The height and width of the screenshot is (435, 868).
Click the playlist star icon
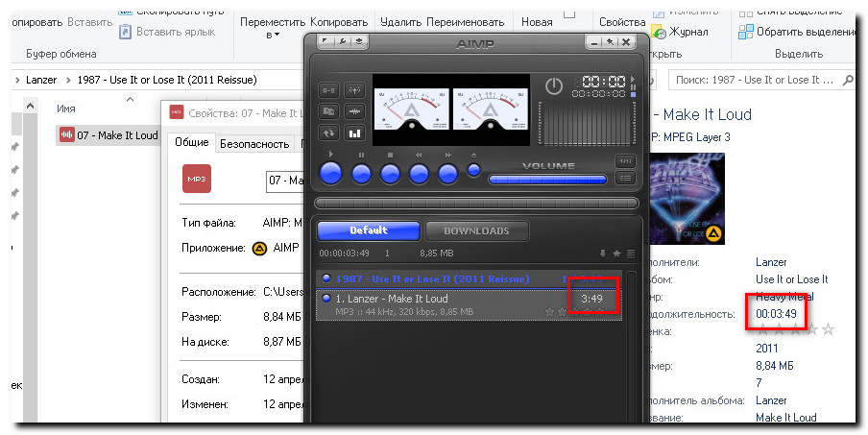[616, 254]
